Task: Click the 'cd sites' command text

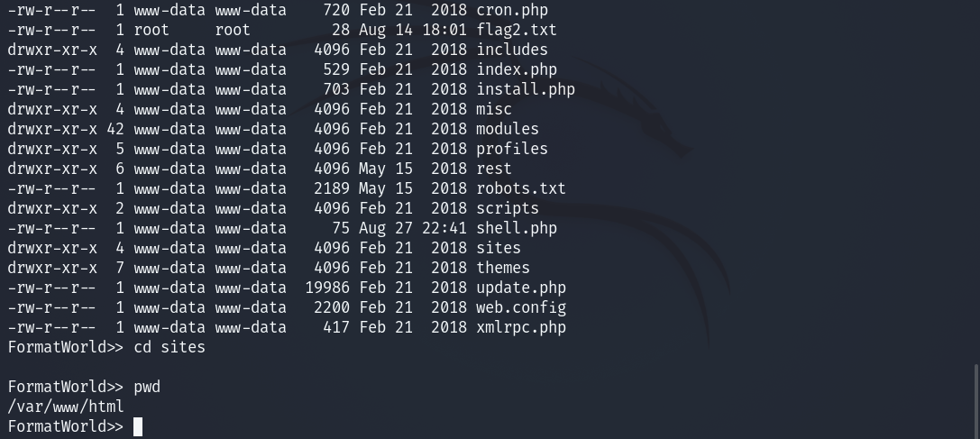Action: pos(169,347)
